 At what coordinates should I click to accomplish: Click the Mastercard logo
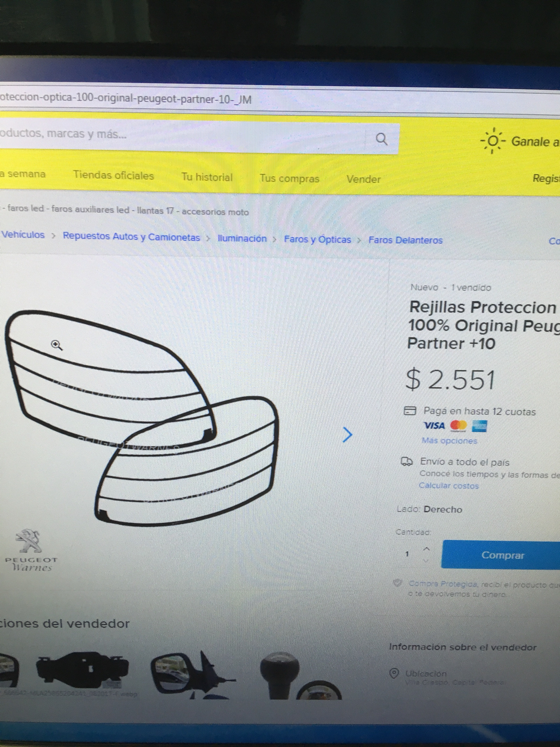point(458,426)
